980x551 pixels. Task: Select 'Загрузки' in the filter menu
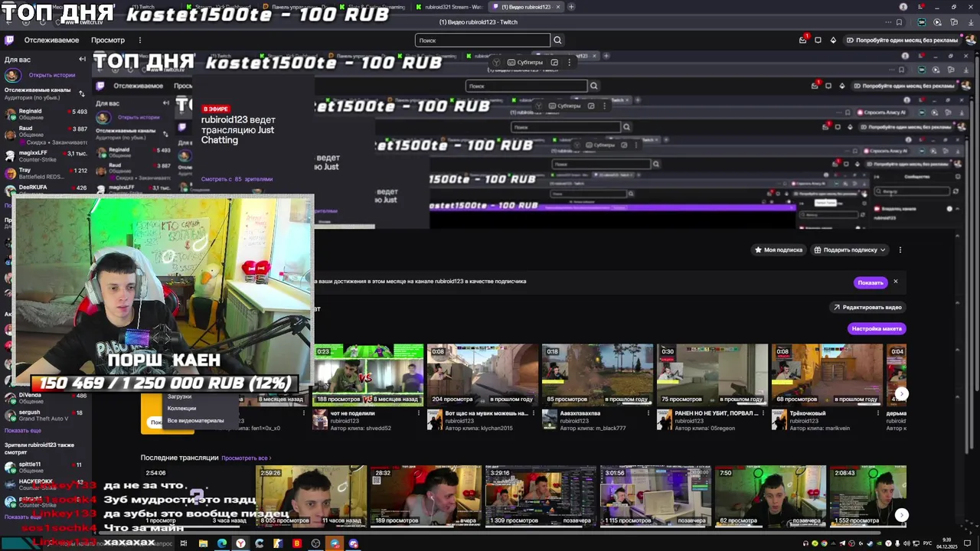[179, 396]
